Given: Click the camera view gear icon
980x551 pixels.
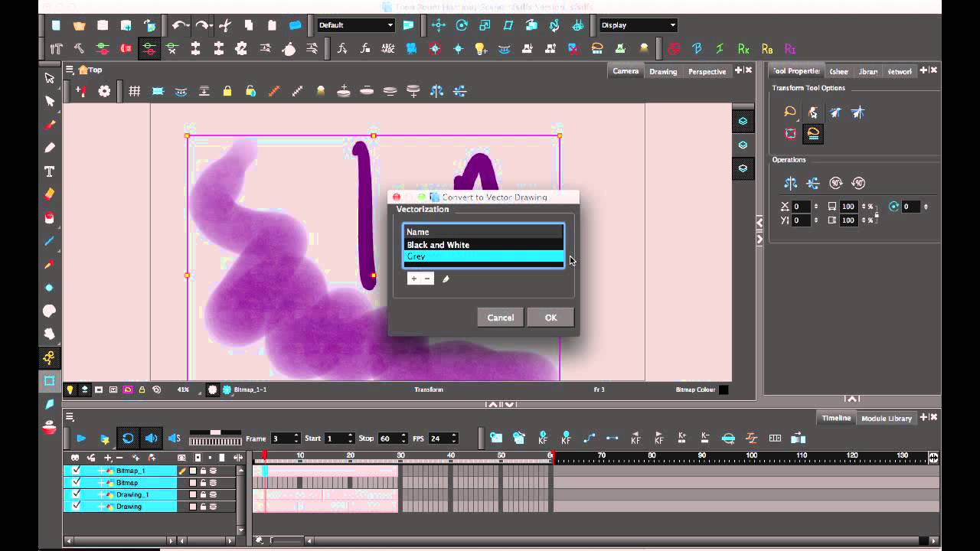Looking at the screenshot, I should tap(104, 91).
